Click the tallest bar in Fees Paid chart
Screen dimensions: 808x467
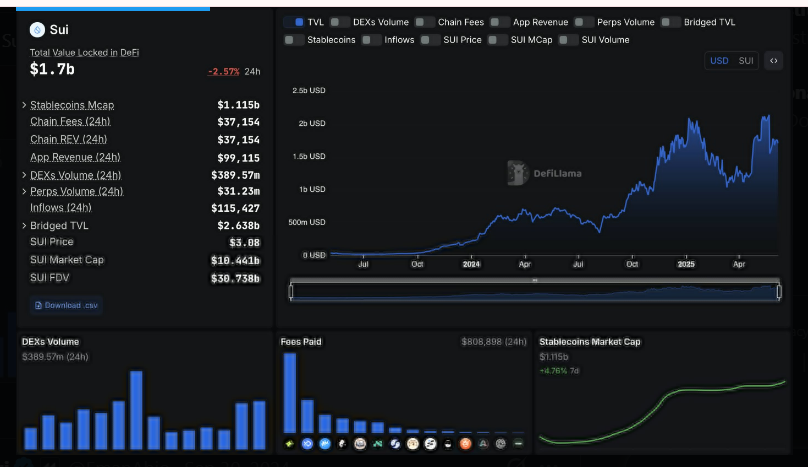(290, 393)
